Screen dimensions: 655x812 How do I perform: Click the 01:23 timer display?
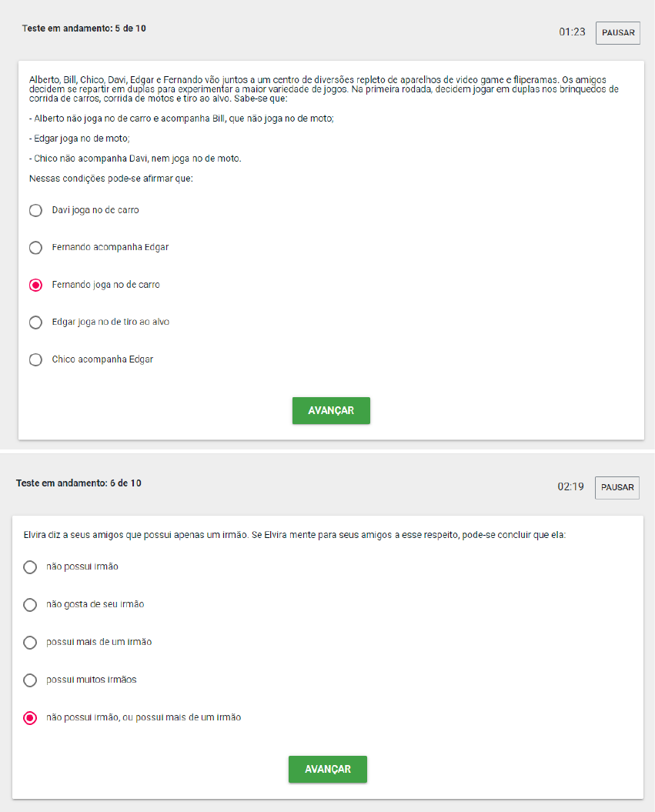(x=572, y=32)
